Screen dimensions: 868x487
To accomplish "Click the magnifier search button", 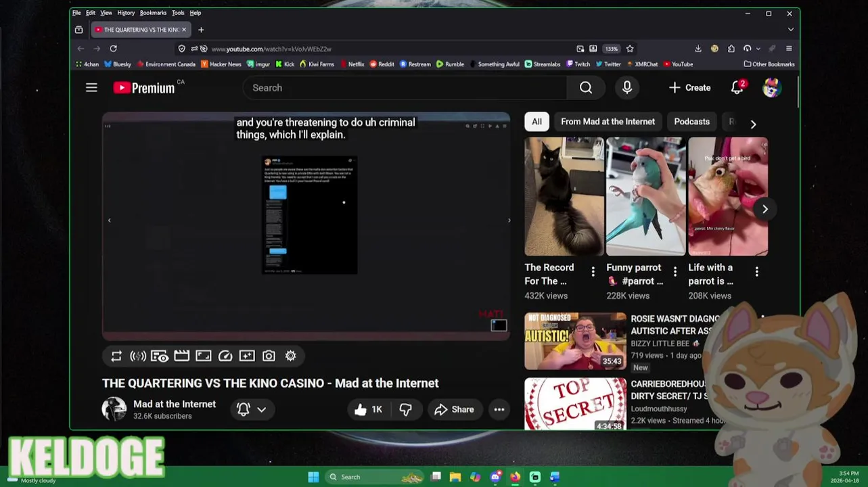I will pyautogui.click(x=586, y=88).
